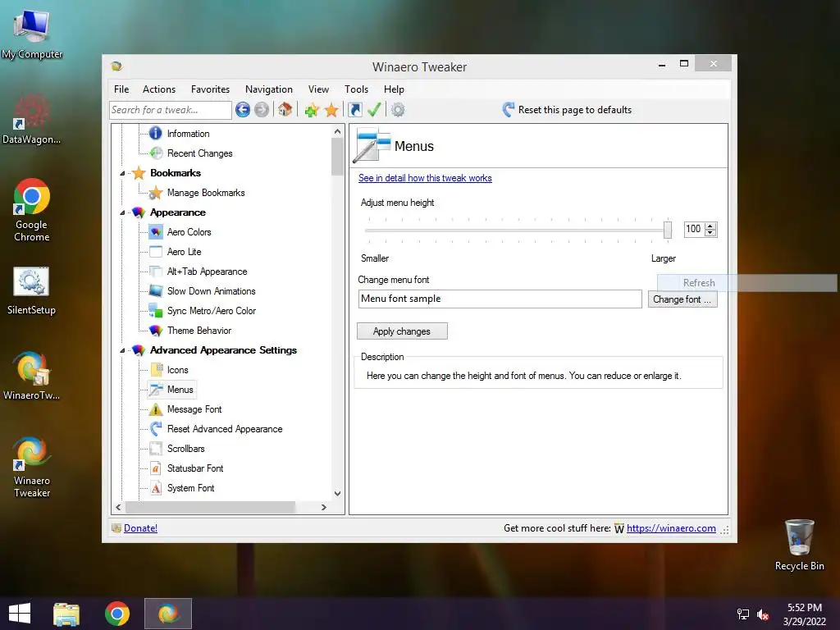Open the Windows Start button
Viewport: 840px width, 630px height.
(20, 614)
